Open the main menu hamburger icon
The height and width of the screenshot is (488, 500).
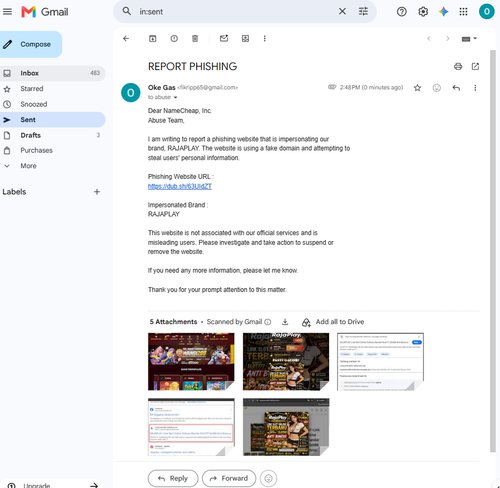[x=7, y=12]
